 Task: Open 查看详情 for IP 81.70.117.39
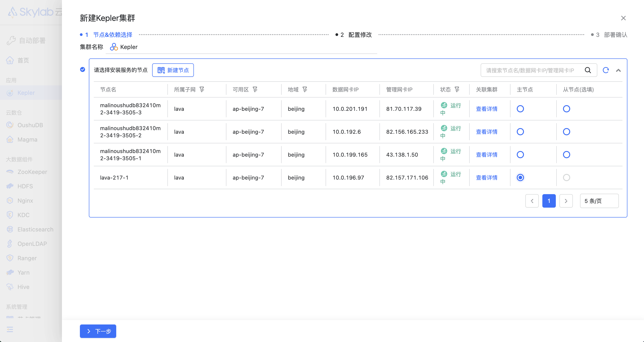486,109
